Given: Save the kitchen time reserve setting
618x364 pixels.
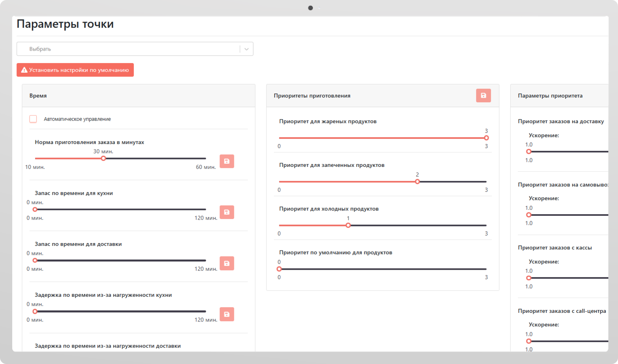Looking at the screenshot, I should click(x=227, y=212).
